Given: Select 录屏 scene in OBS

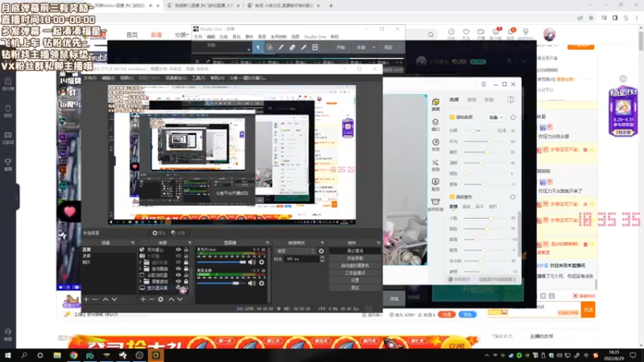Looking at the screenshot, I should point(109,256).
